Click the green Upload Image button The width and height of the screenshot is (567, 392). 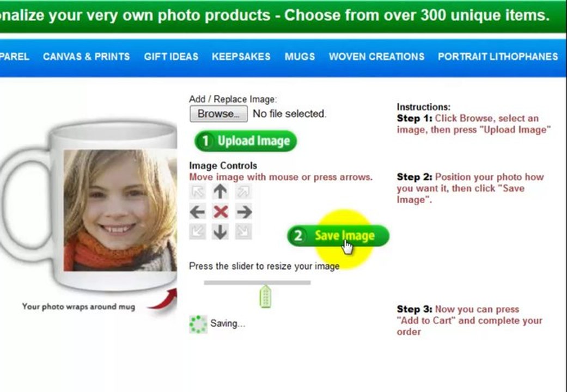[x=246, y=141]
